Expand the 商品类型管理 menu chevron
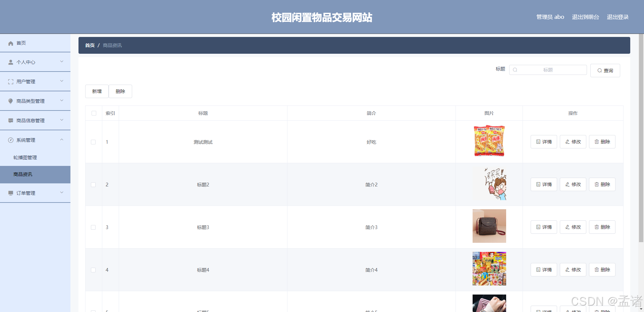644x312 pixels. pyautogui.click(x=62, y=100)
